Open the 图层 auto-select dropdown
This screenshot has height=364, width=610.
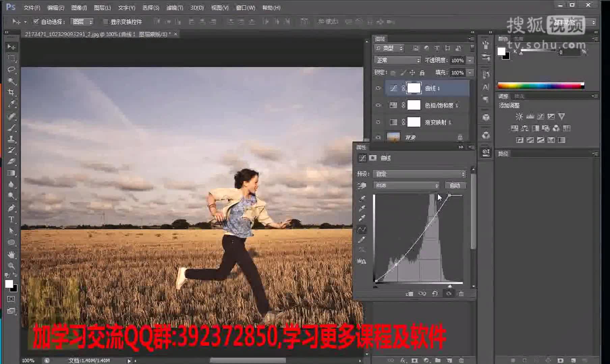(82, 22)
